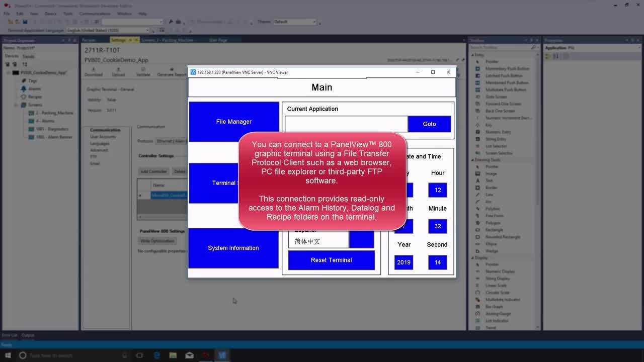
Task: Collapse the Drawing Tools toolbox section
Action: 472,160
